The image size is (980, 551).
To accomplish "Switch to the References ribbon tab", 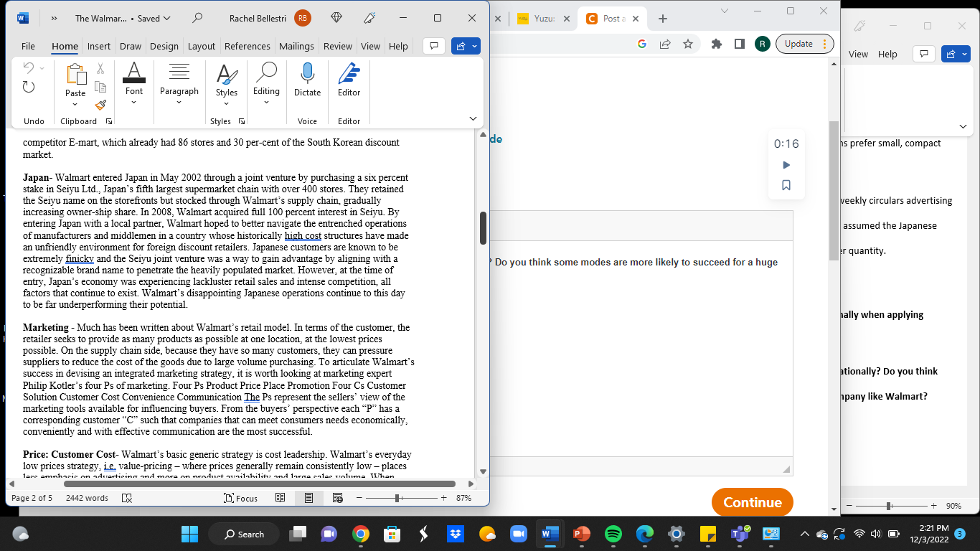I will (x=247, y=46).
